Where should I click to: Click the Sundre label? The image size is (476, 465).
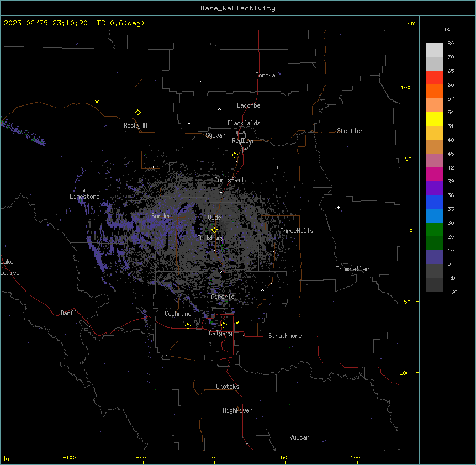161,216
